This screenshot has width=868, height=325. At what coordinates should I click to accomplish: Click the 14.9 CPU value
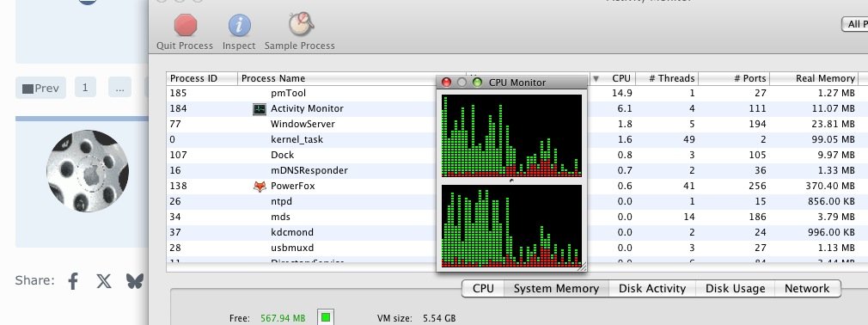click(x=621, y=93)
